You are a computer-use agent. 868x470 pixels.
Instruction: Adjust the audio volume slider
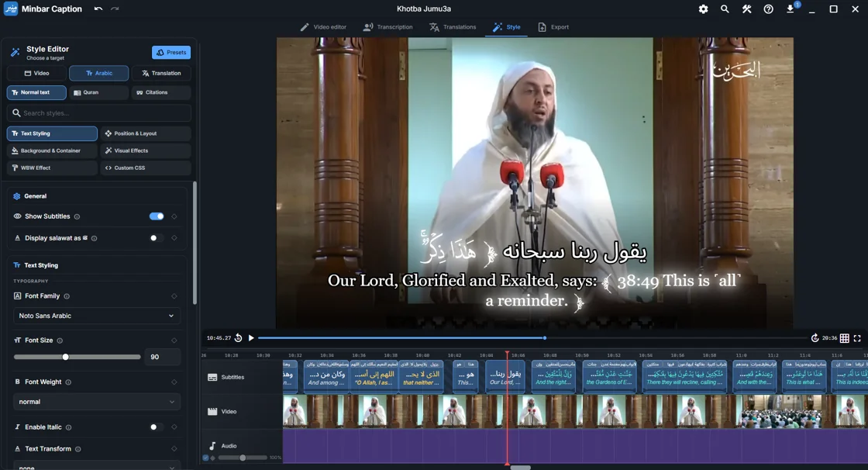click(243, 458)
